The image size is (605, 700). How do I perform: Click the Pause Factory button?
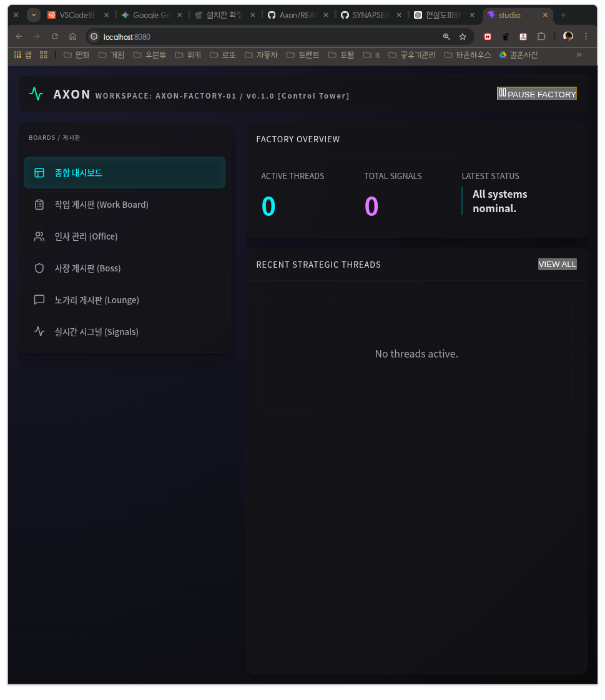pyautogui.click(x=537, y=94)
